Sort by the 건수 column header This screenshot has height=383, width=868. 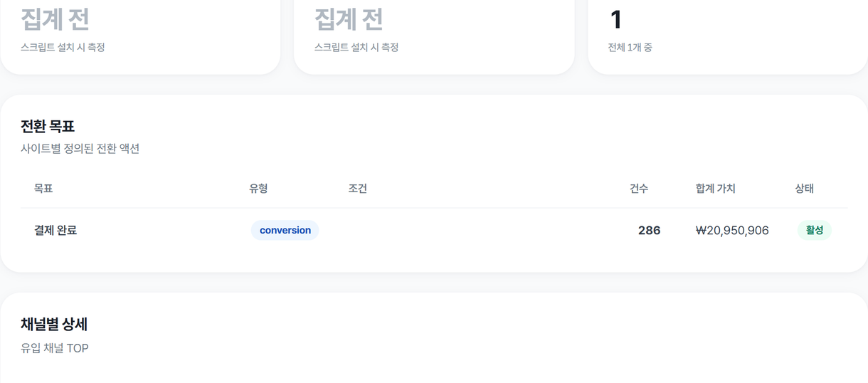point(639,189)
